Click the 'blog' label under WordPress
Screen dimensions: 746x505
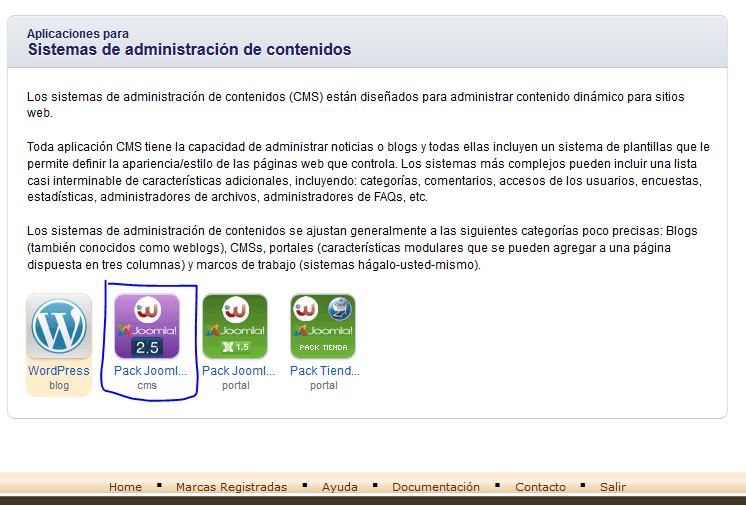[59, 386]
